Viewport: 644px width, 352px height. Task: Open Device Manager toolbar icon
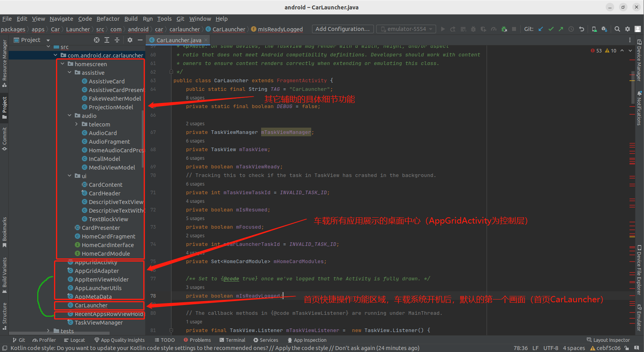click(x=594, y=29)
